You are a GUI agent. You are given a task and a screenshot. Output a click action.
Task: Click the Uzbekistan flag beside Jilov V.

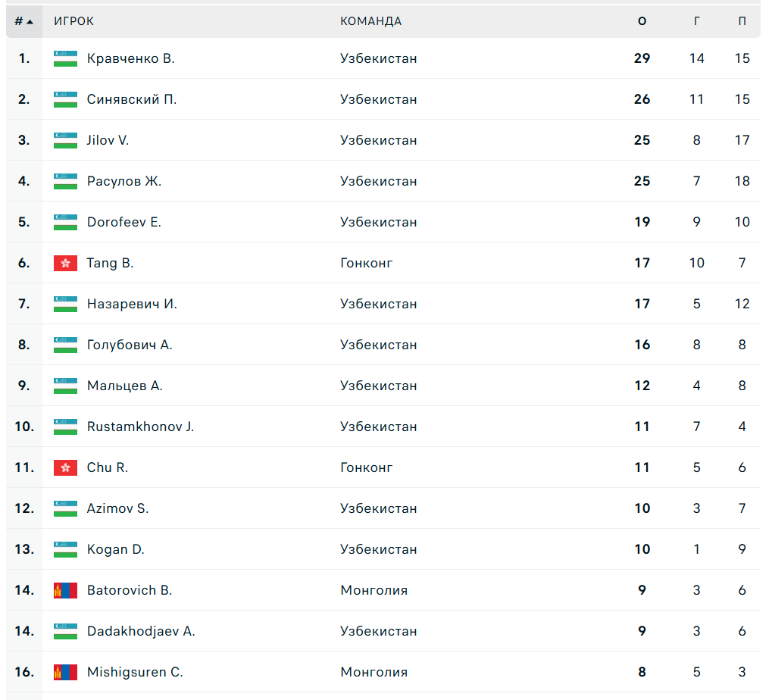65,140
